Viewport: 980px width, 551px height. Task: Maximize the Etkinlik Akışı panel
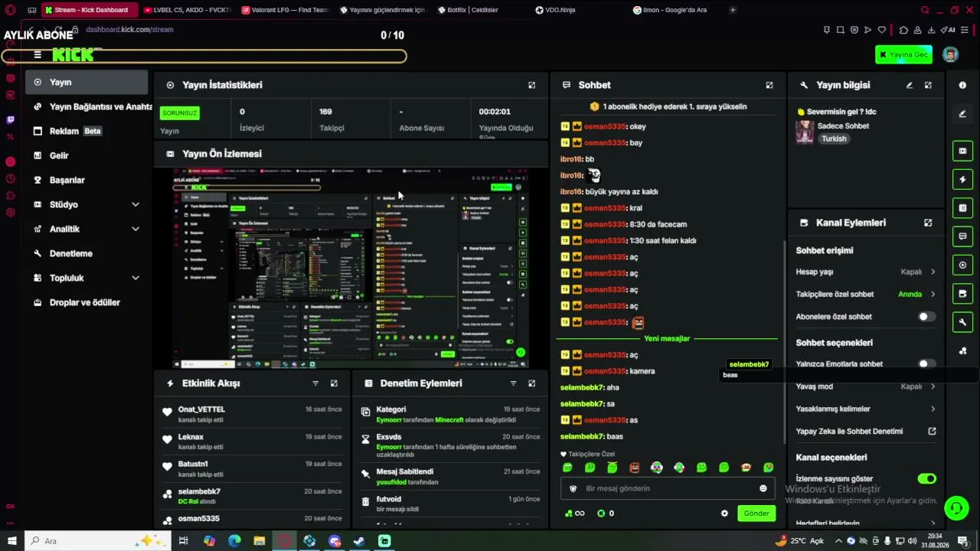334,383
